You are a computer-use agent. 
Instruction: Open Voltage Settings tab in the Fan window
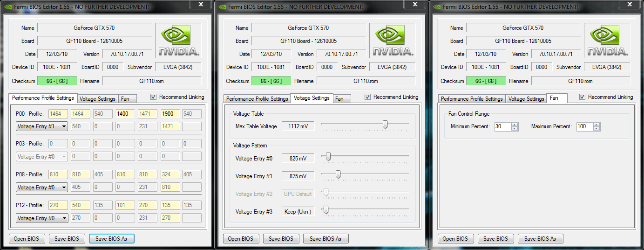(526, 99)
